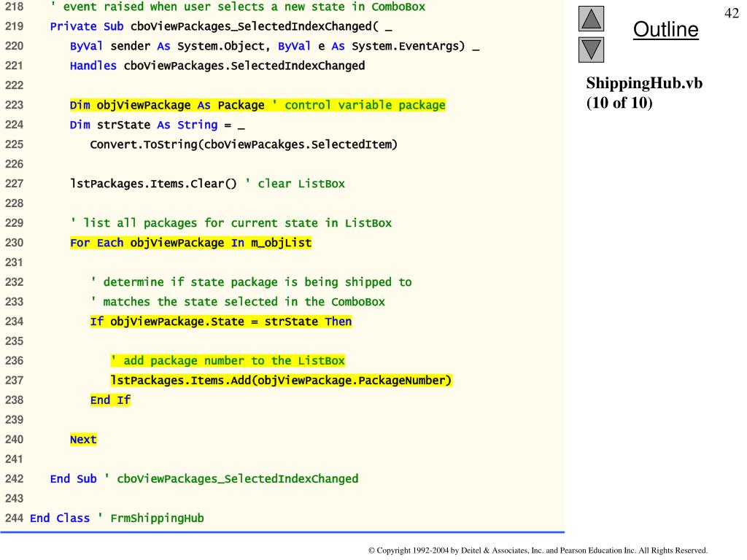Select "Convert.ToString(cboViewPacakges.SelectedItem)" line

[244, 144]
